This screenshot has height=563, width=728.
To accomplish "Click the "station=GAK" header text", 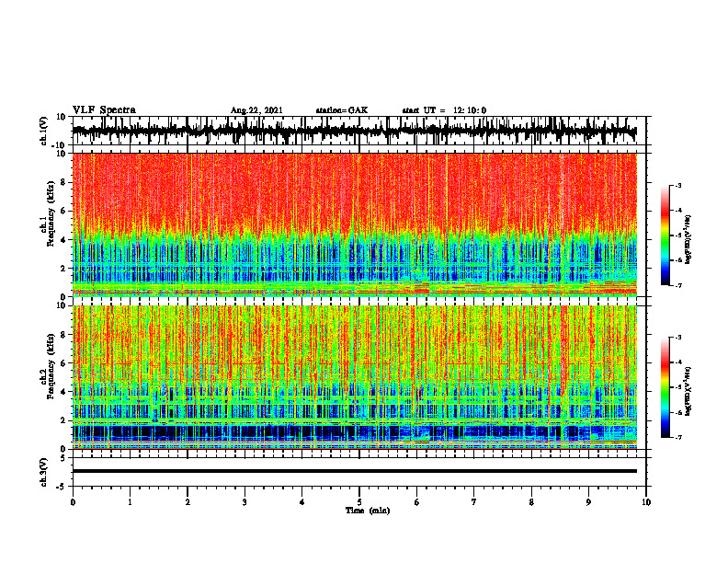I will point(342,110).
